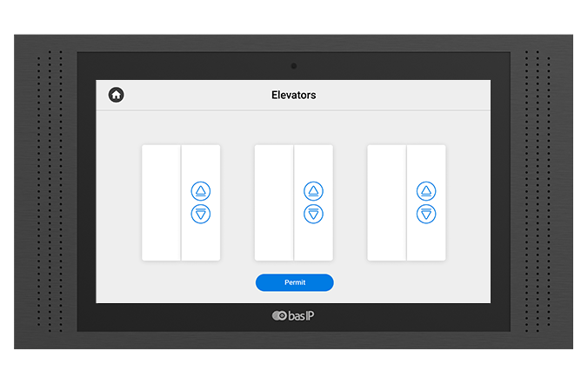Send the third elevator down
588x384 pixels.
pos(425,214)
